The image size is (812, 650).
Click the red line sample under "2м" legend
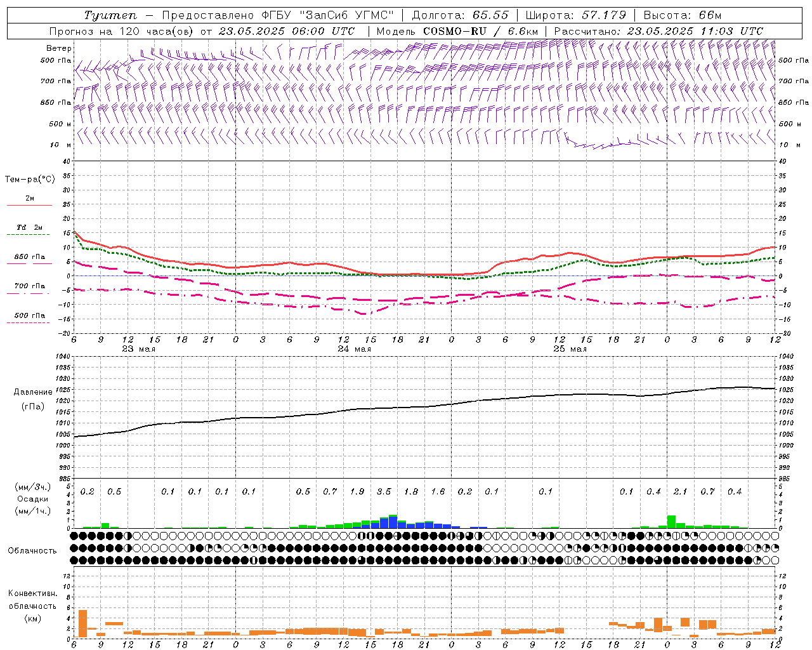(x=29, y=206)
